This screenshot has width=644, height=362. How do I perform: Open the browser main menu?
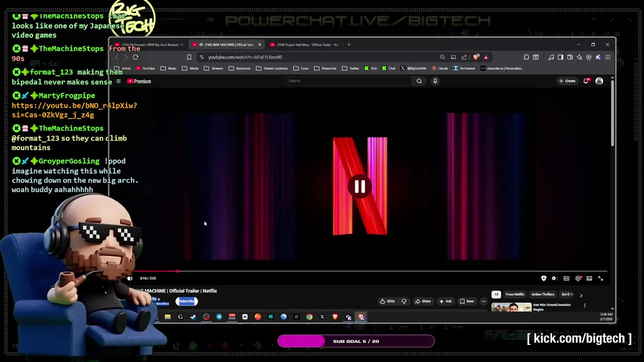[608, 57]
